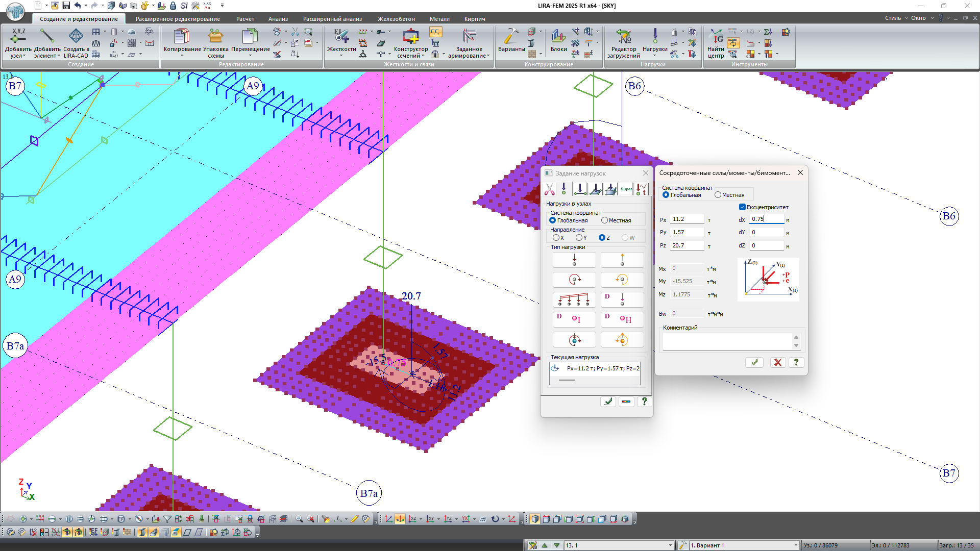980x551 pixels.
Task: Select the Блоки icon in ribbon
Action: tap(558, 37)
